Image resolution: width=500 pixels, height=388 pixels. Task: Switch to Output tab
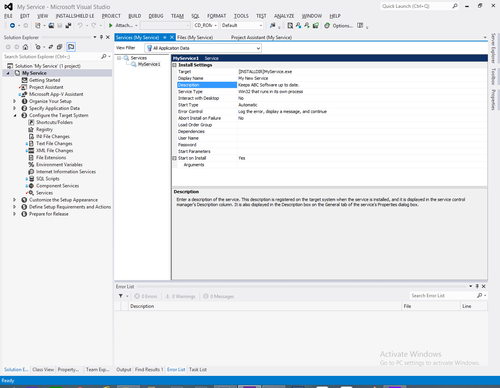[124, 369]
